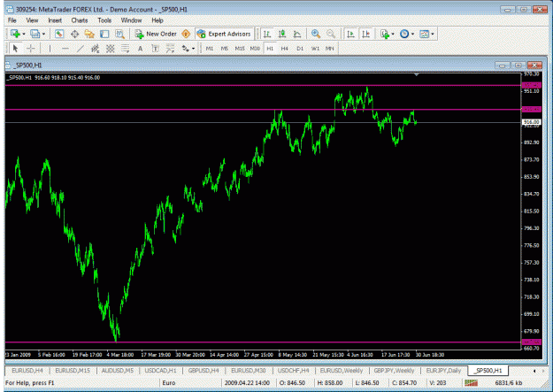Select the Crosshair tool

click(x=31, y=49)
